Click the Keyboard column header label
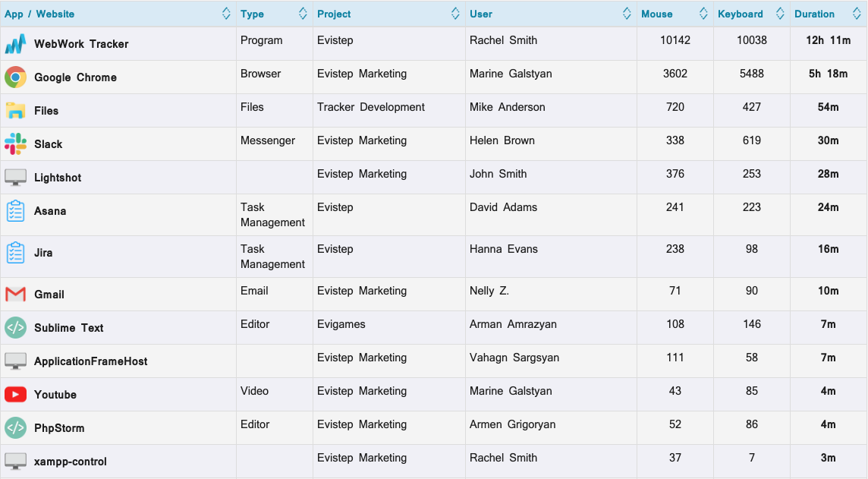 740,14
